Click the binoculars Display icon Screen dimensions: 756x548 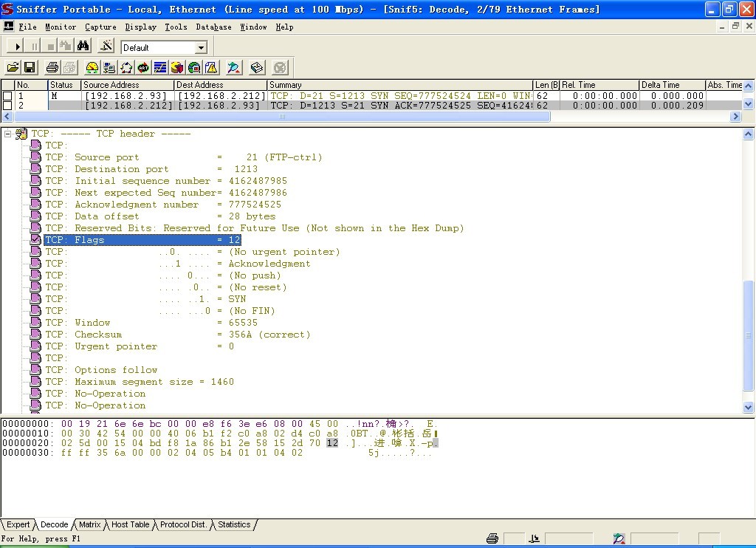pos(83,47)
